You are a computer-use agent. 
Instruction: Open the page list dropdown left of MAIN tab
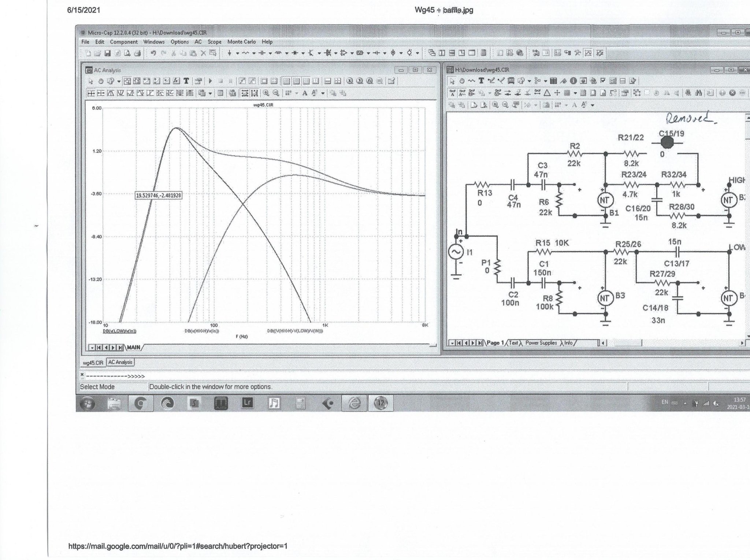pos(92,347)
